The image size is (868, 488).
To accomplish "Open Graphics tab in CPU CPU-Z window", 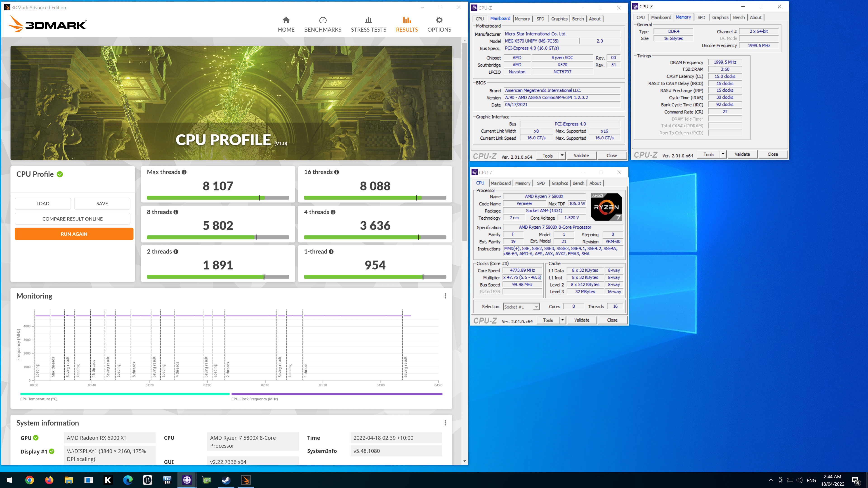I will (560, 183).
